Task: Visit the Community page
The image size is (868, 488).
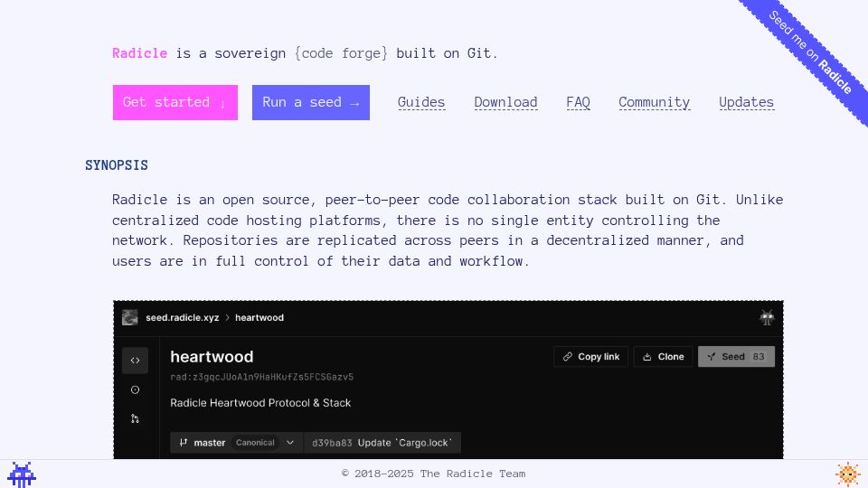Action: 655,102
